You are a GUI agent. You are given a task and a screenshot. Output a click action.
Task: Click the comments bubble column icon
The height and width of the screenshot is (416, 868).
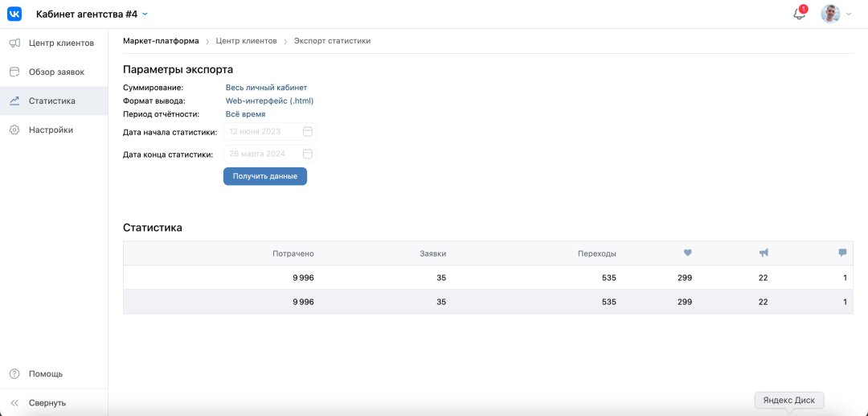842,253
